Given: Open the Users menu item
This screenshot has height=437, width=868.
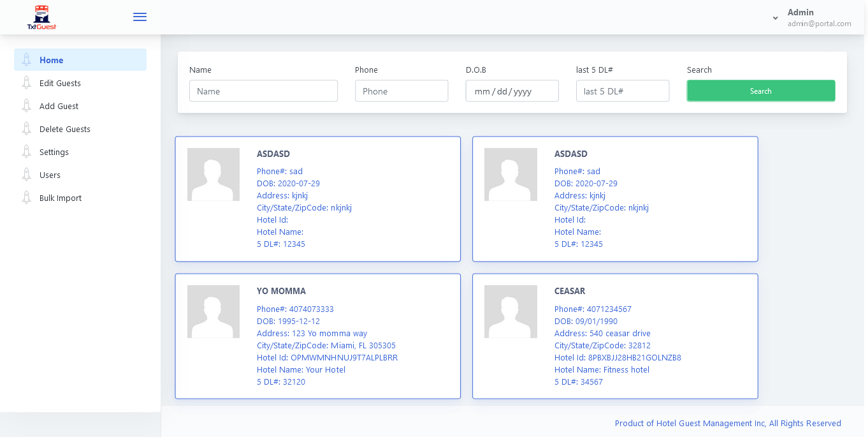Looking at the screenshot, I should coord(50,175).
